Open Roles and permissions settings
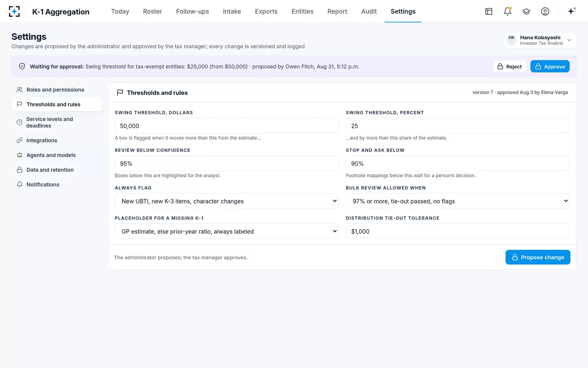The image size is (588, 368). (x=56, y=90)
